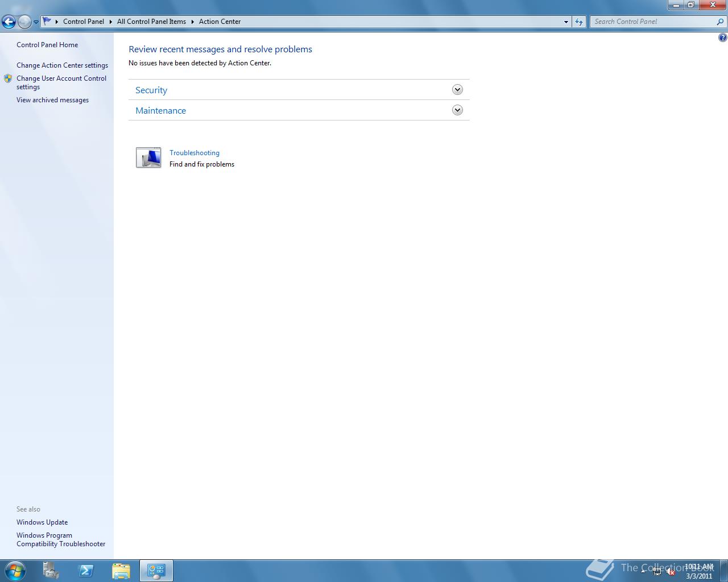This screenshot has height=582, width=728.
Task: Click the muted volume tray icon
Action: tap(671, 572)
